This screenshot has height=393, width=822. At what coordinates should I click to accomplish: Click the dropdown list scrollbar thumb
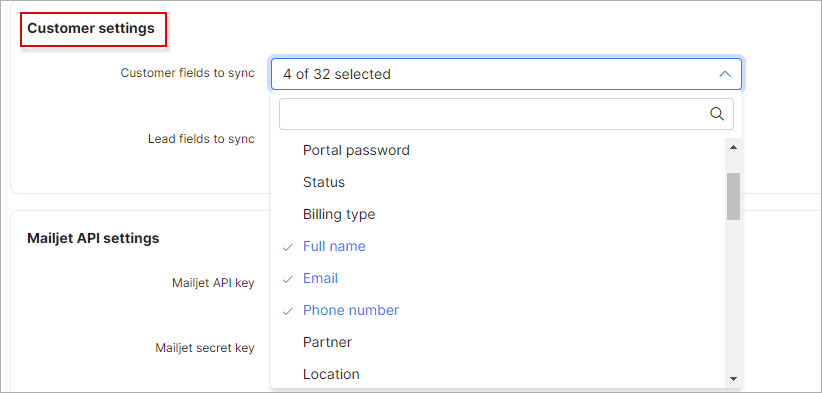[x=733, y=196]
